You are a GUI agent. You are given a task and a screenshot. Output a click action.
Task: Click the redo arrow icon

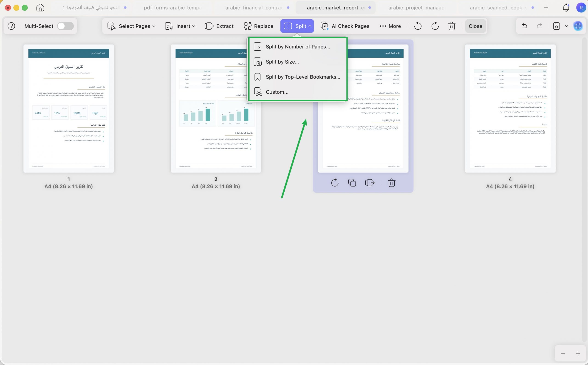[x=540, y=26]
